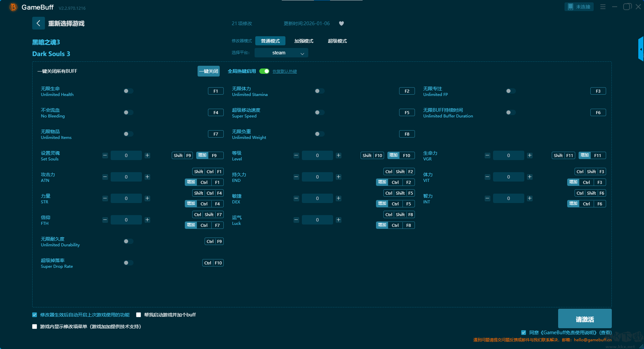
Task: Click the minus icon for Luck
Action: click(x=296, y=220)
